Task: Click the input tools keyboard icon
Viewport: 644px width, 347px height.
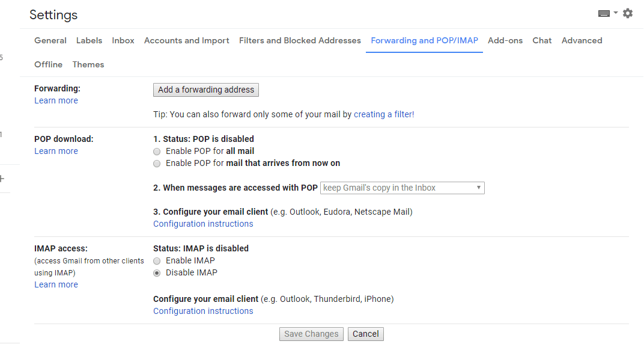Action: coord(604,14)
